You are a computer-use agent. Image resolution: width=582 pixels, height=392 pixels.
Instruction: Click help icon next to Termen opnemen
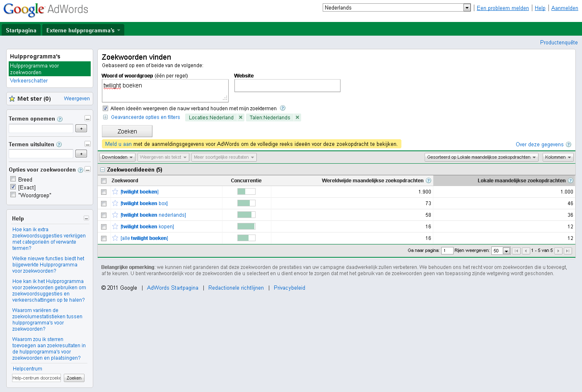(60, 119)
